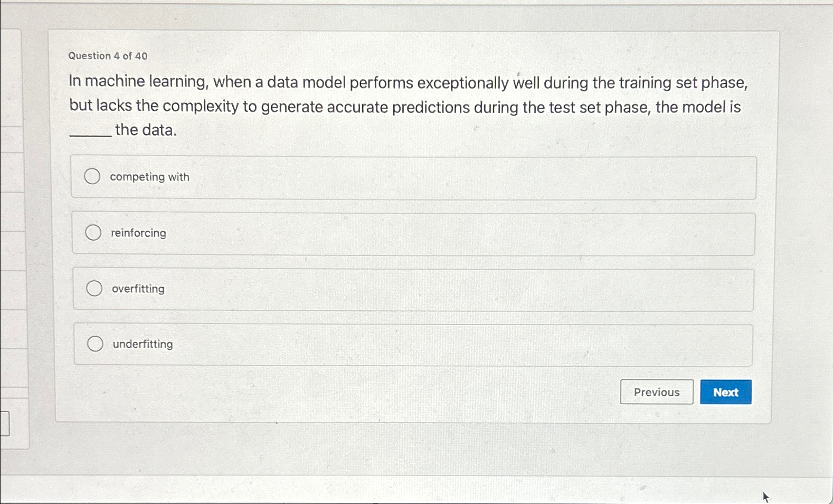This screenshot has width=833, height=504.
Task: Choose the 'reinforcing' answer option row
Action: (413, 232)
